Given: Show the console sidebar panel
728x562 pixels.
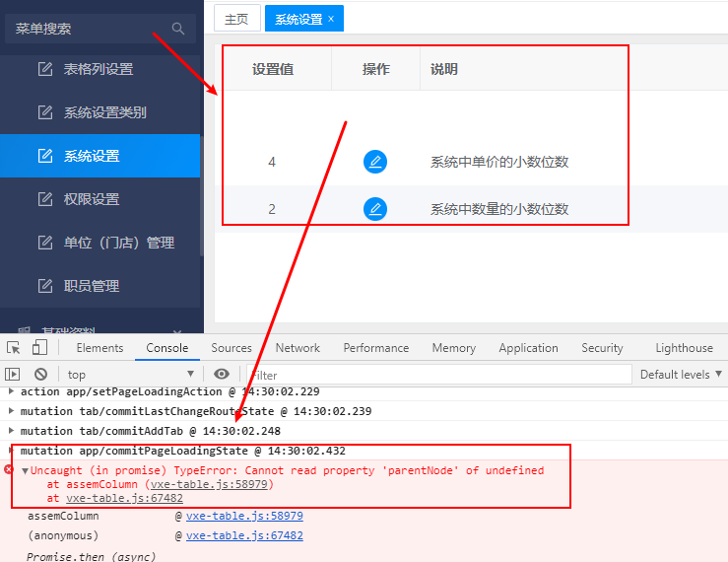Looking at the screenshot, I should 12,374.
